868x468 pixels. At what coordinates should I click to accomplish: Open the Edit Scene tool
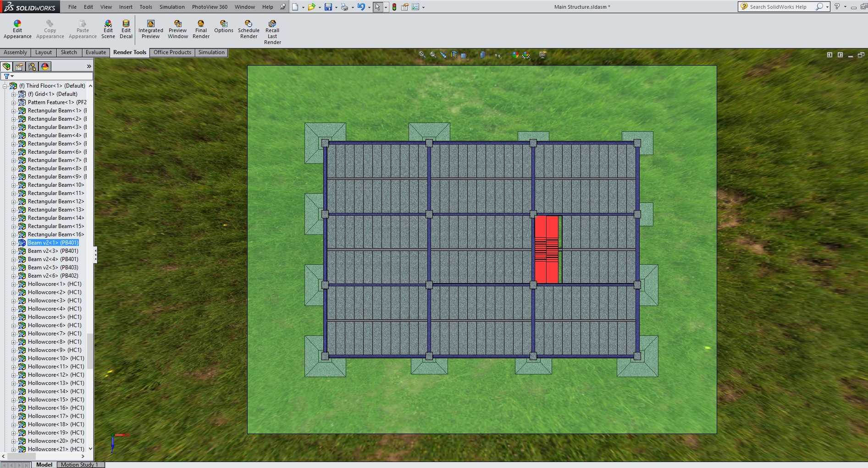(x=108, y=29)
